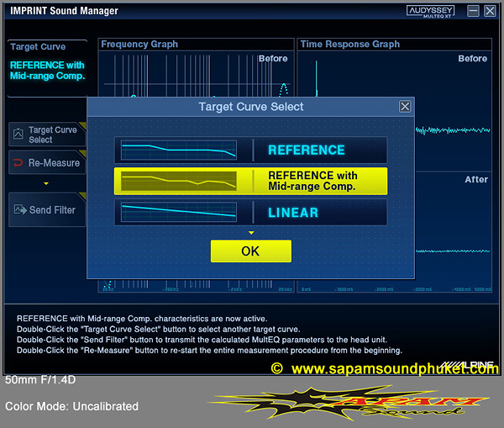
Task: Click the 'transmit the calculated MultEQ parameters' instruction line
Action: click(x=202, y=340)
